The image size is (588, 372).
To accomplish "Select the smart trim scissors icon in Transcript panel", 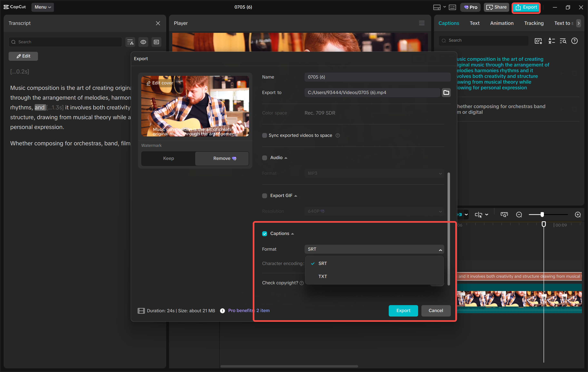I will click(130, 42).
